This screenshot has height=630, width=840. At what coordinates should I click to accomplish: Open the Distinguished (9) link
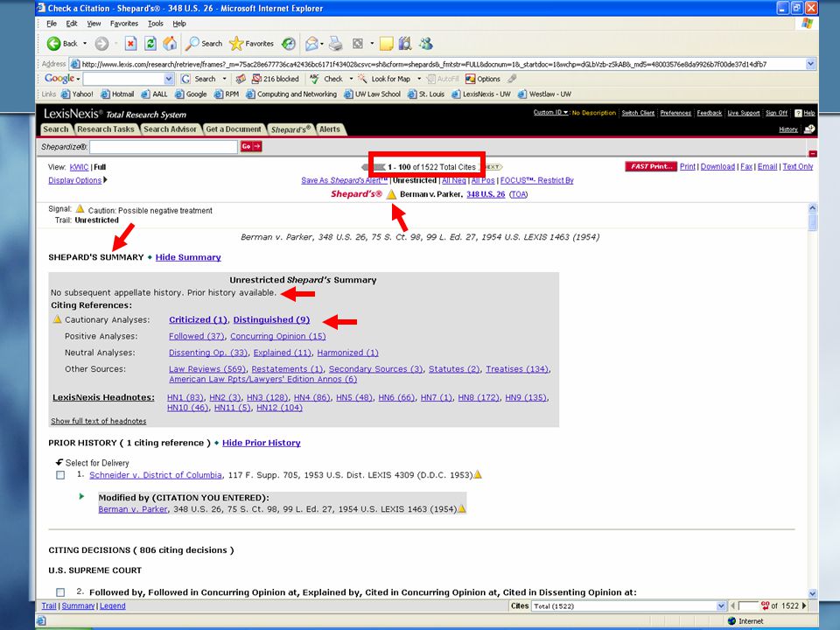pos(271,320)
